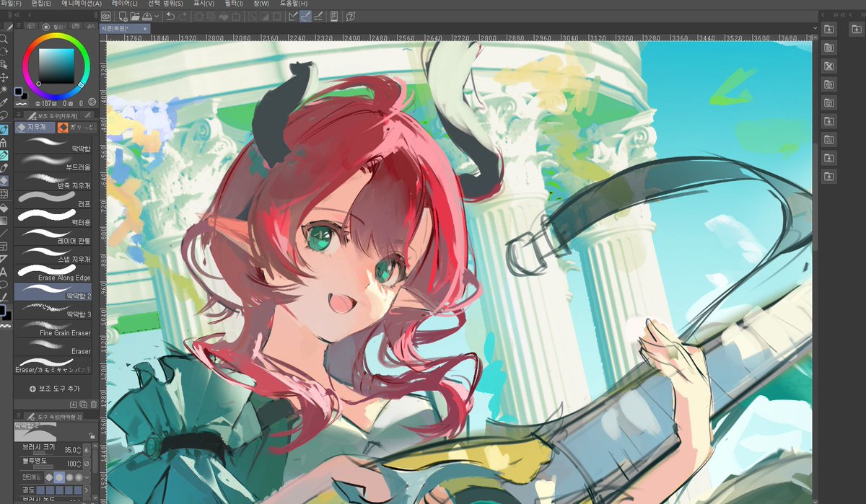Select the magnifier zoom tool
Screen dimensions: 866x504
pos(4,40)
